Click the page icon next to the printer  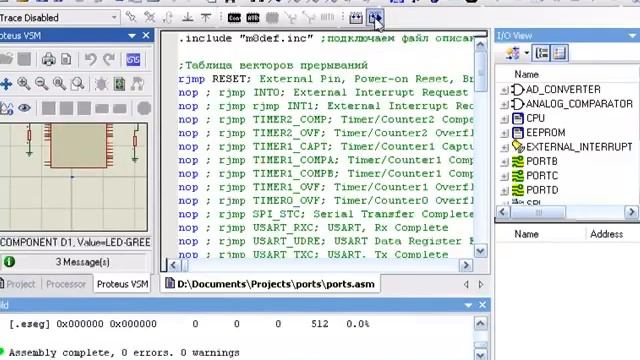[x=66, y=60]
